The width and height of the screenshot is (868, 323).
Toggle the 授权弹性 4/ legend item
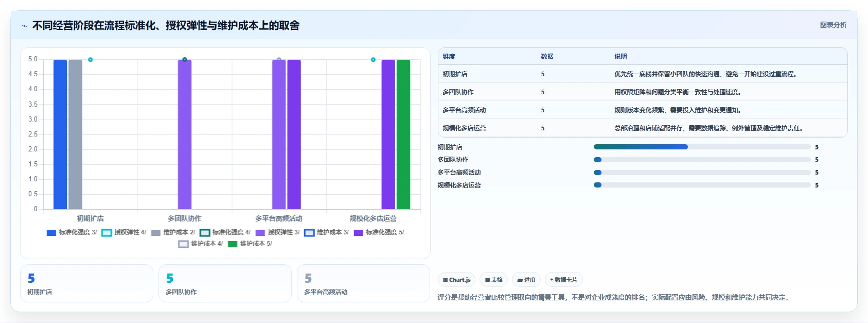coord(124,232)
